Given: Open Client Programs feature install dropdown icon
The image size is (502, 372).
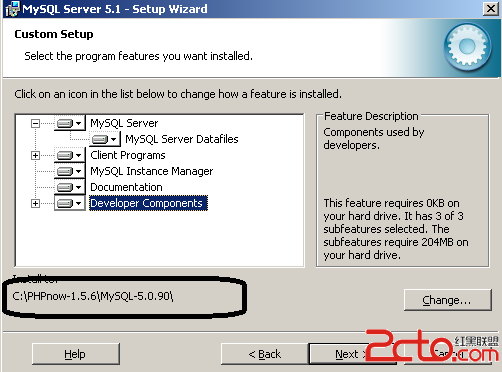Looking at the screenshot, I should 69,155.
